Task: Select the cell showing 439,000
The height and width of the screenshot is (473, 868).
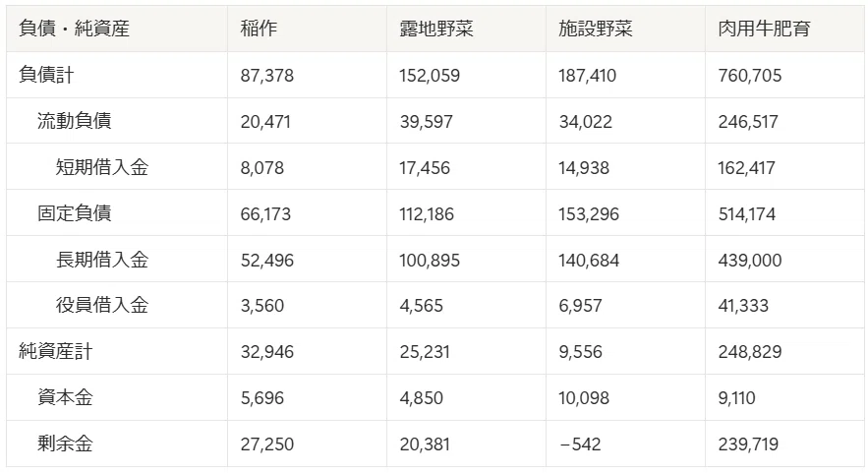Action: coord(784,260)
